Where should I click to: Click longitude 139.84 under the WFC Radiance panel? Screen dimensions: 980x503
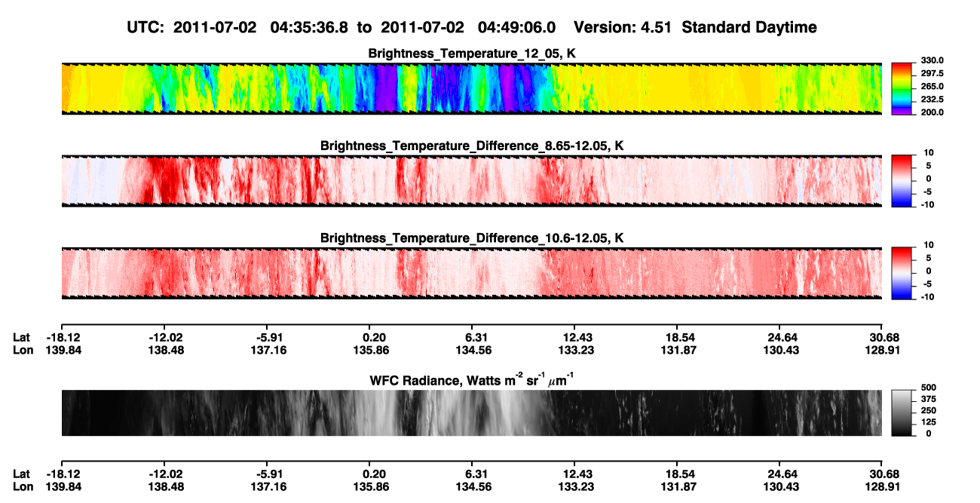click(x=62, y=487)
